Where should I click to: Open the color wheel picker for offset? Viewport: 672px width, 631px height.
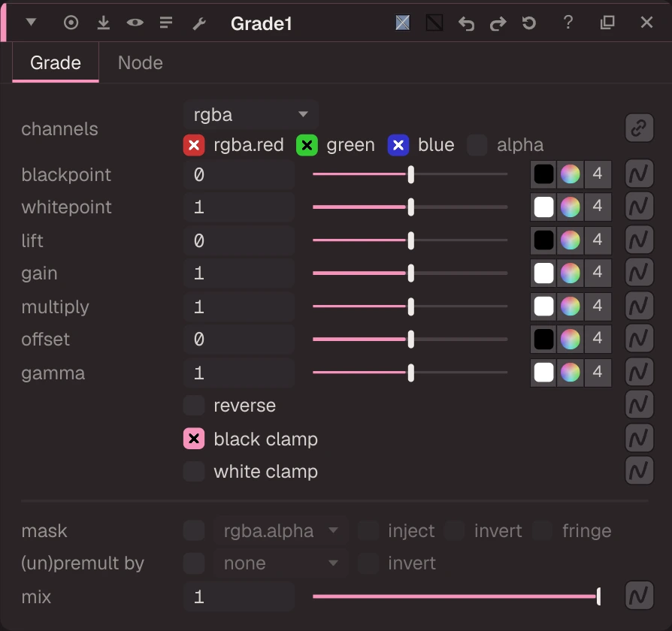[570, 340]
